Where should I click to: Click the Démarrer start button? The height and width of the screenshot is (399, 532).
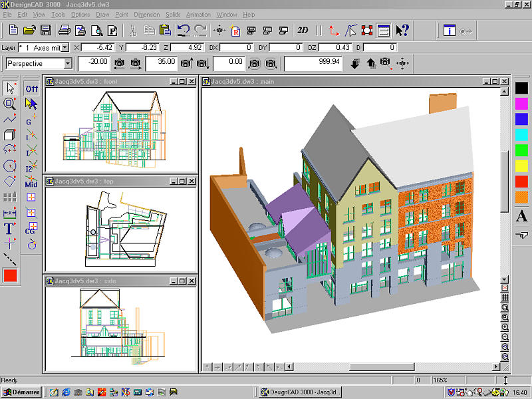(x=21, y=392)
